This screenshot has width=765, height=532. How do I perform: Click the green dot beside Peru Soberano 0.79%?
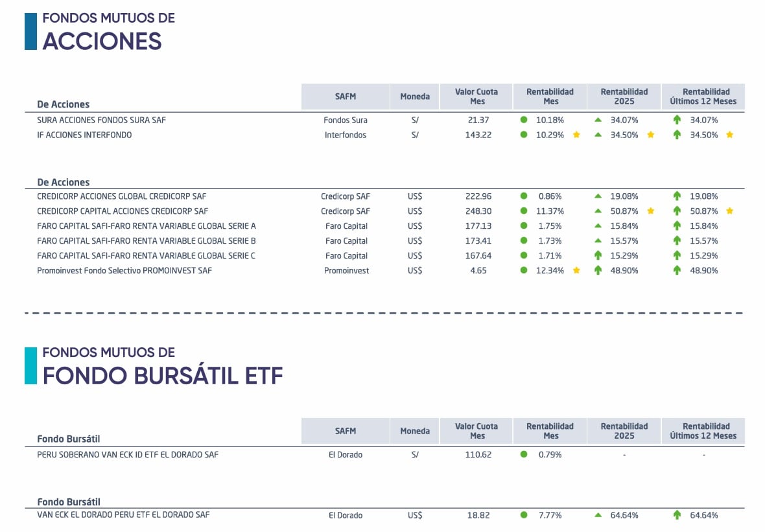coord(524,454)
